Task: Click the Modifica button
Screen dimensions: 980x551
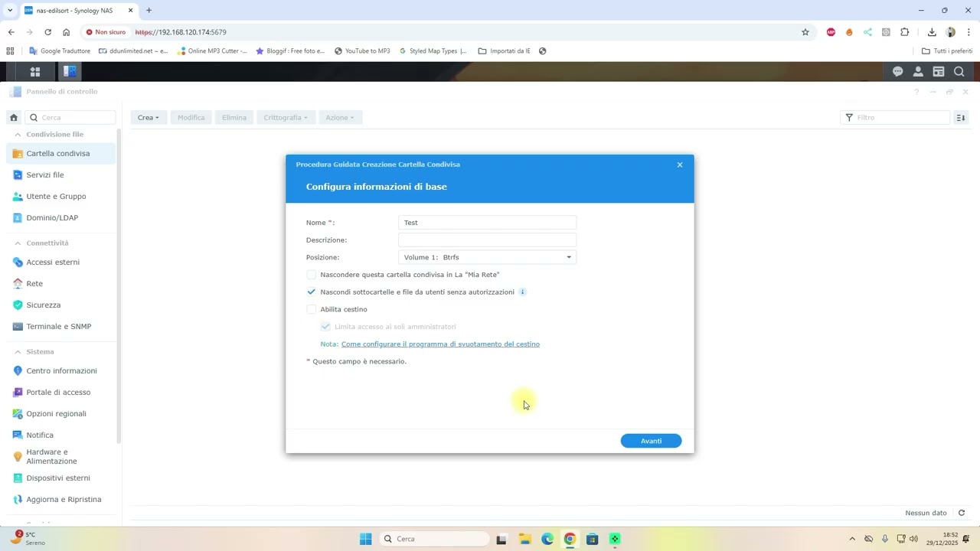Action: click(x=191, y=118)
